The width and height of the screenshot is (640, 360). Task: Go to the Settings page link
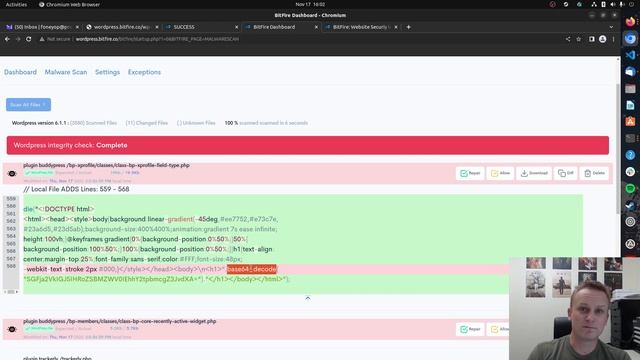(107, 72)
